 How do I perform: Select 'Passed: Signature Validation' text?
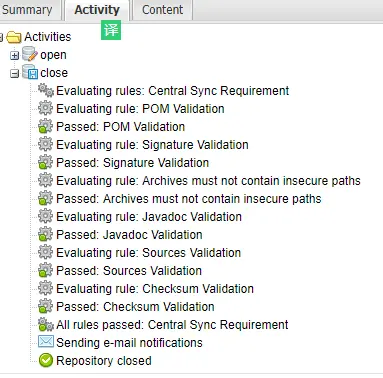point(133,163)
